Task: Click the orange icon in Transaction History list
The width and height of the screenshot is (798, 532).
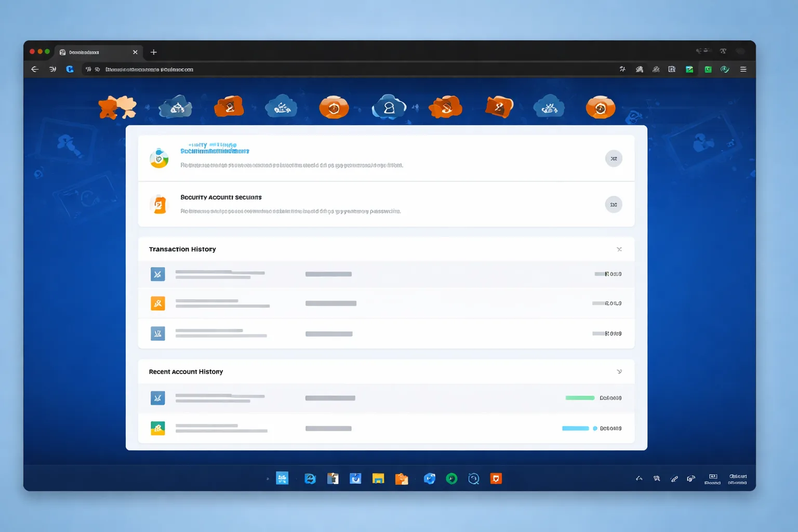Action: coord(158,303)
